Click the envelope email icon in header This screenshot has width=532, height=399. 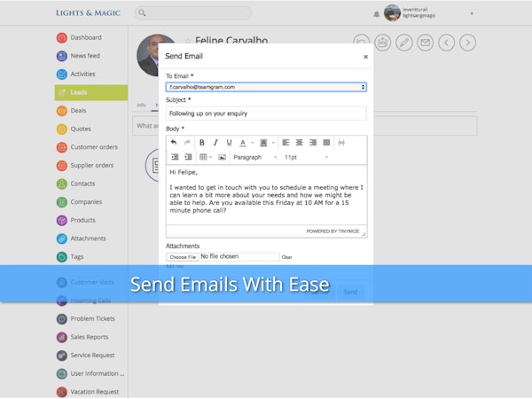click(x=425, y=43)
